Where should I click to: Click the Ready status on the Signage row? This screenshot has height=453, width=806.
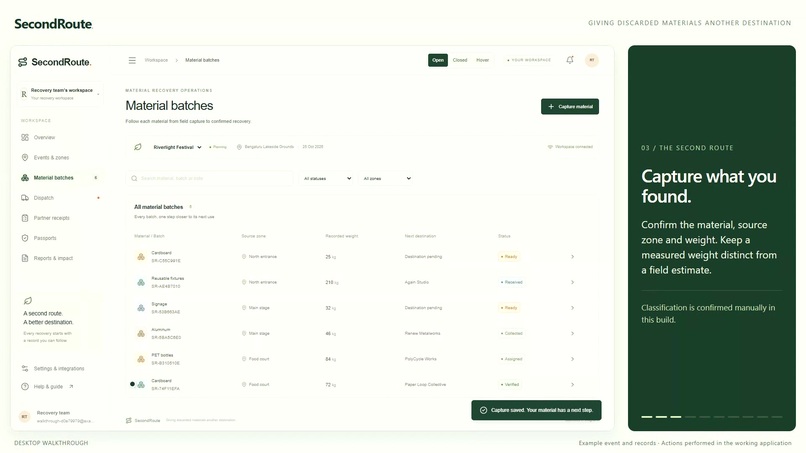(509, 308)
